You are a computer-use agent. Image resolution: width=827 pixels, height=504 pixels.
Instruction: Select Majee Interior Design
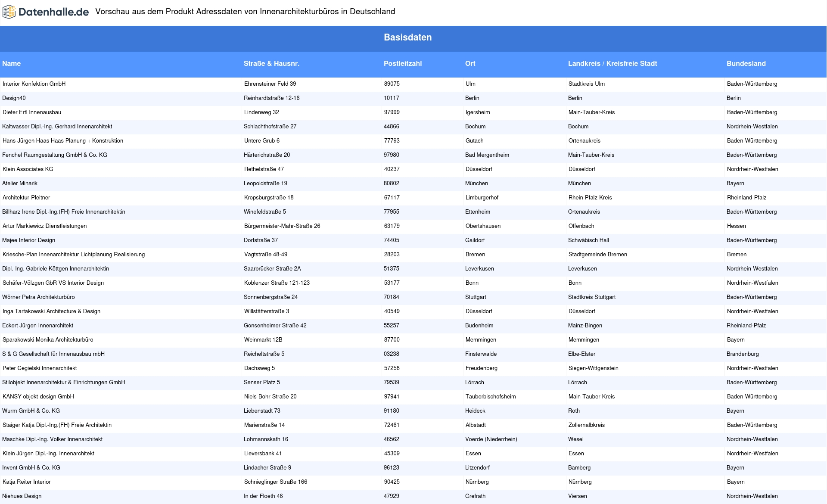[x=28, y=240]
